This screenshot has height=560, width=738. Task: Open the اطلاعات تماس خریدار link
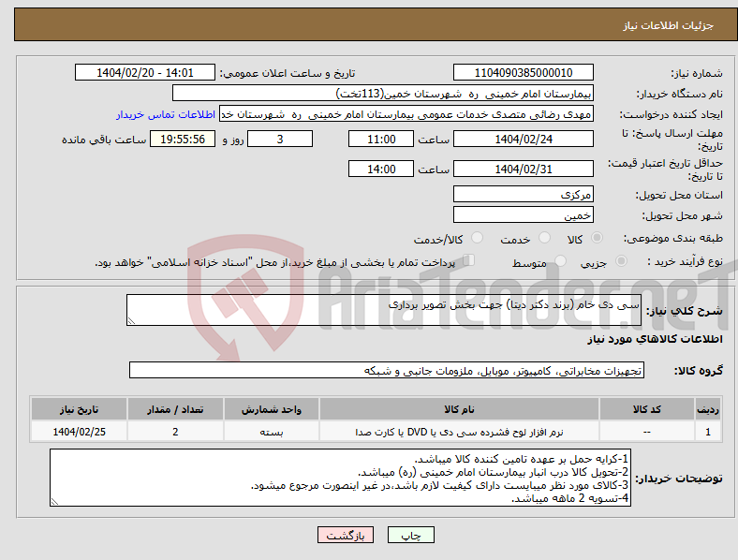click(x=166, y=114)
